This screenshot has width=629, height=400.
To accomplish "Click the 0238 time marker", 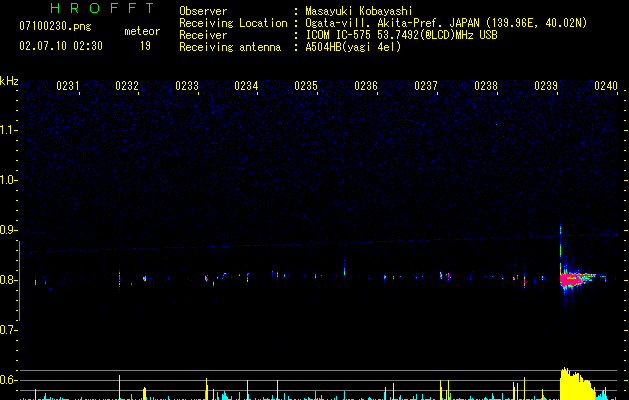I will point(486,86).
